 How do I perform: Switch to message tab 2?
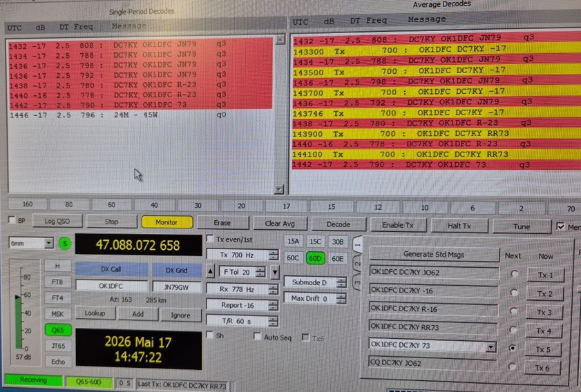coord(358,264)
